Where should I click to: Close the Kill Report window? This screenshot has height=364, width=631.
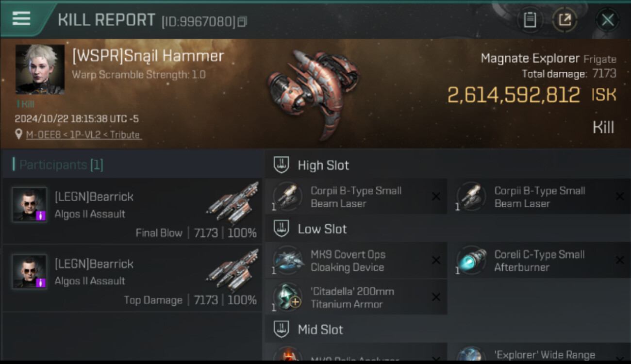[608, 20]
